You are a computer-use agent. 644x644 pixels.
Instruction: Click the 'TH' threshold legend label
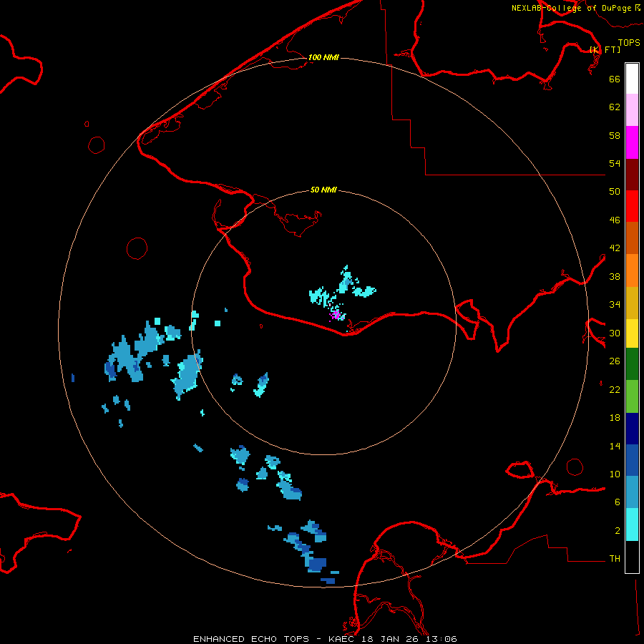coord(615,559)
